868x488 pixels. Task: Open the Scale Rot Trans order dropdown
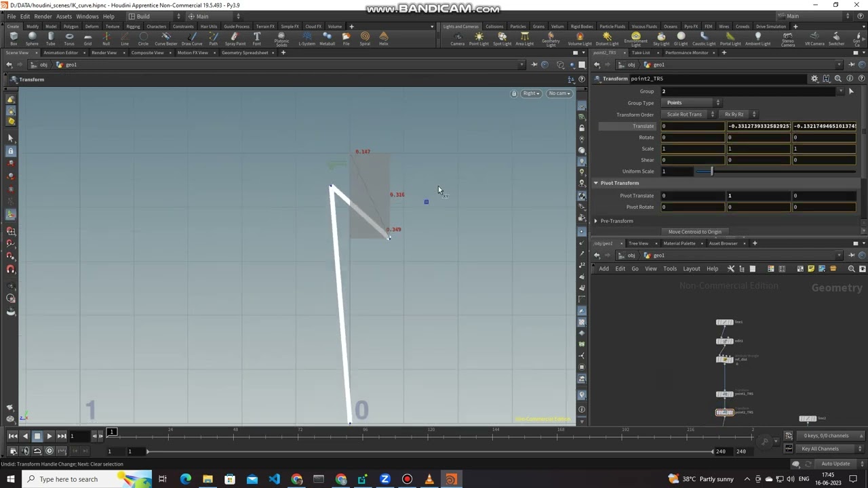[689, 115]
